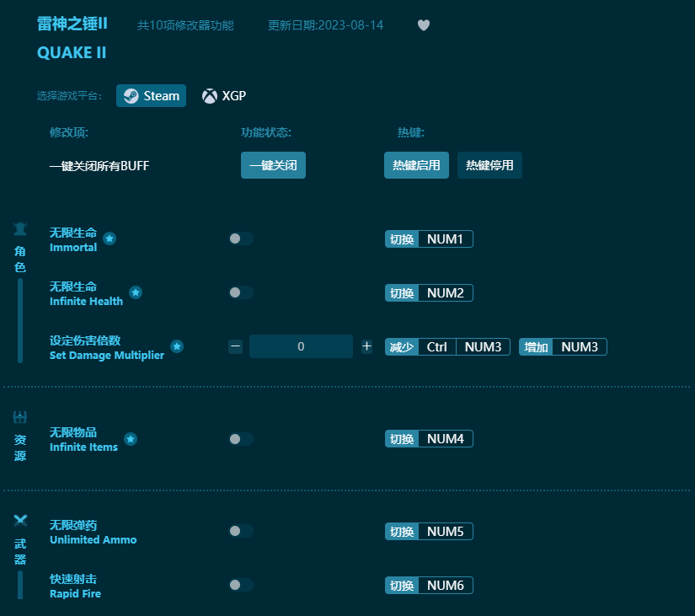Image resolution: width=695 pixels, height=616 pixels.
Task: Click the star icon beside Set Damage Multiplier
Action: 177,345
